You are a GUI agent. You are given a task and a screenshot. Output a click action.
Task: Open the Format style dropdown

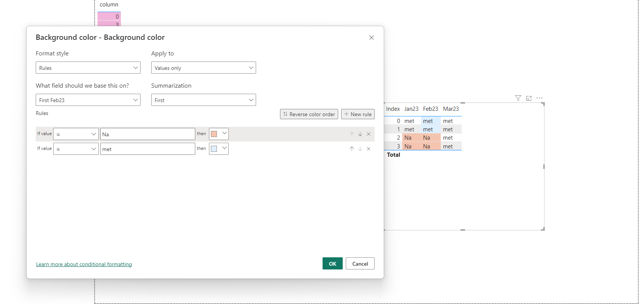click(88, 68)
